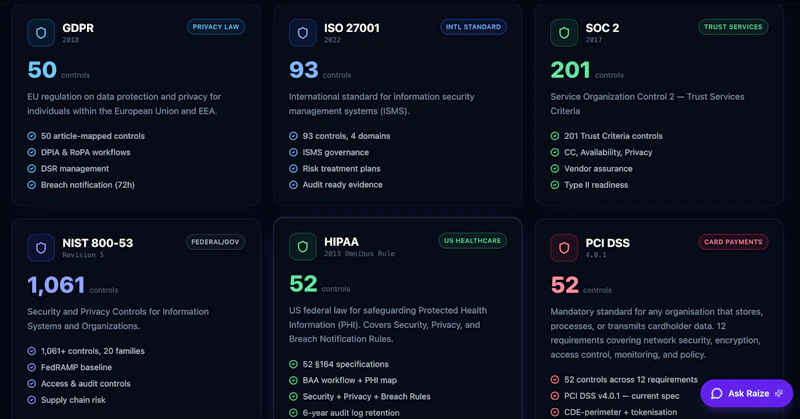Click check icon beside '93 controls, 4 domains'
The image size is (800, 419).
pyautogui.click(x=293, y=136)
